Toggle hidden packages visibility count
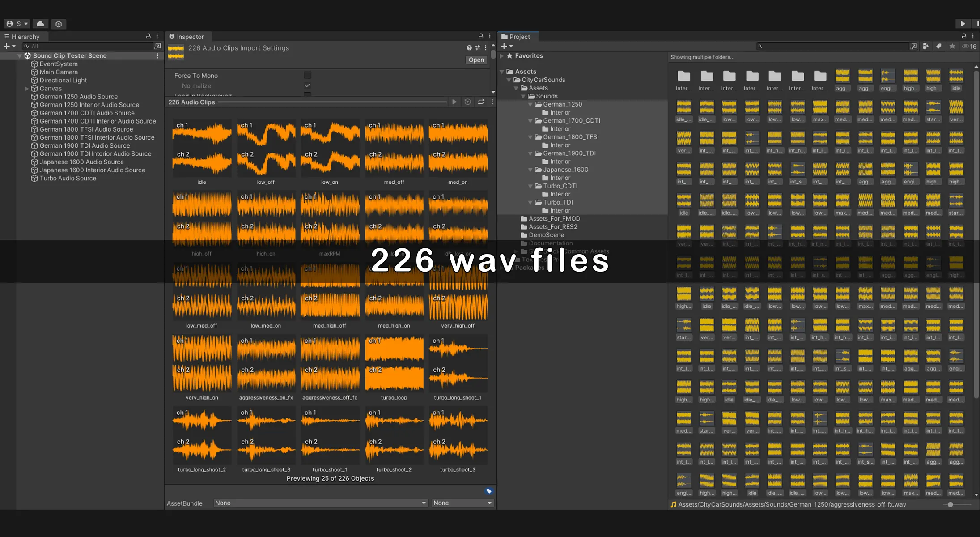980x537 pixels. [969, 46]
